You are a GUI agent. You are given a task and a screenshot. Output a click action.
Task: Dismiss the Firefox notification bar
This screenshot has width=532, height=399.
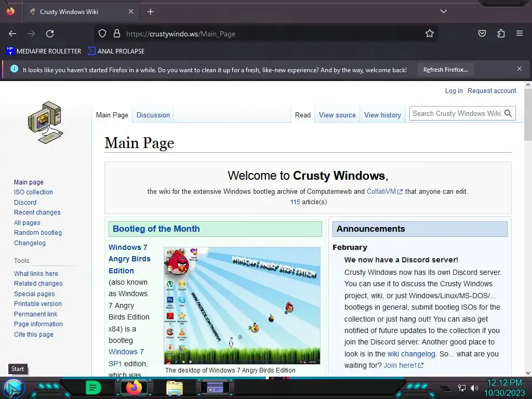(520, 69)
